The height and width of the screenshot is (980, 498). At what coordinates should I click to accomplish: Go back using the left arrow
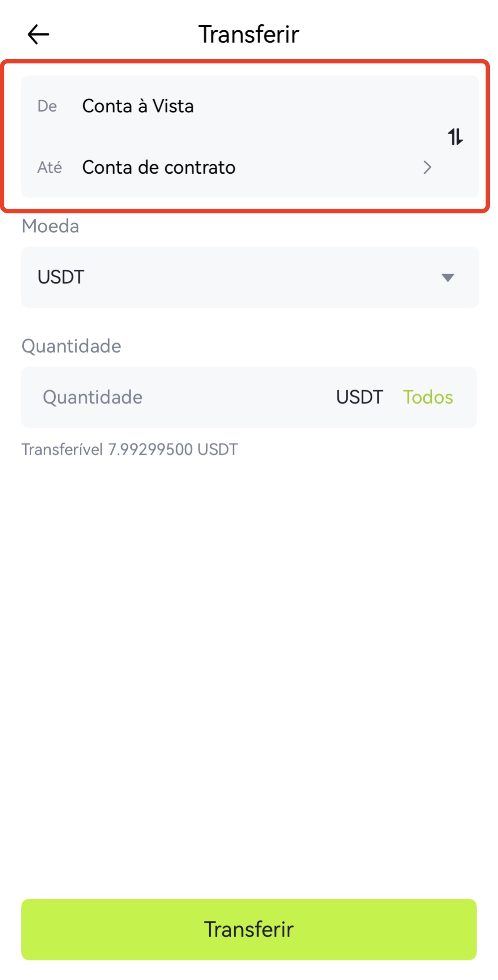(x=38, y=34)
